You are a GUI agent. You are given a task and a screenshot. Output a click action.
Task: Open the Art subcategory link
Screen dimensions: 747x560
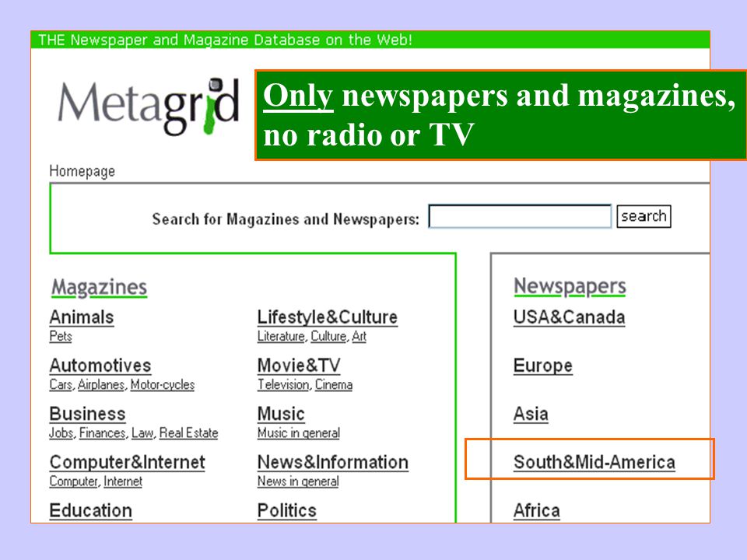(x=359, y=336)
